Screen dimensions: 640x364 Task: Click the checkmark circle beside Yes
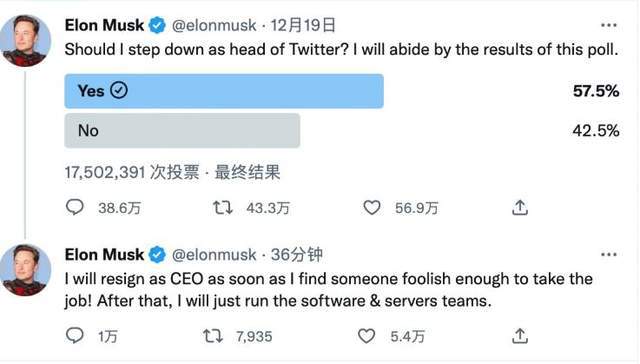click(x=119, y=90)
